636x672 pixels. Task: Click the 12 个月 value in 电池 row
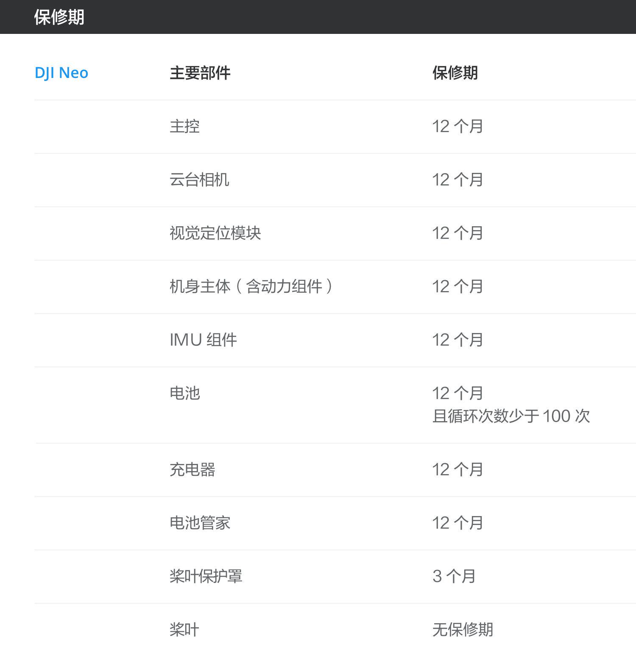(457, 393)
